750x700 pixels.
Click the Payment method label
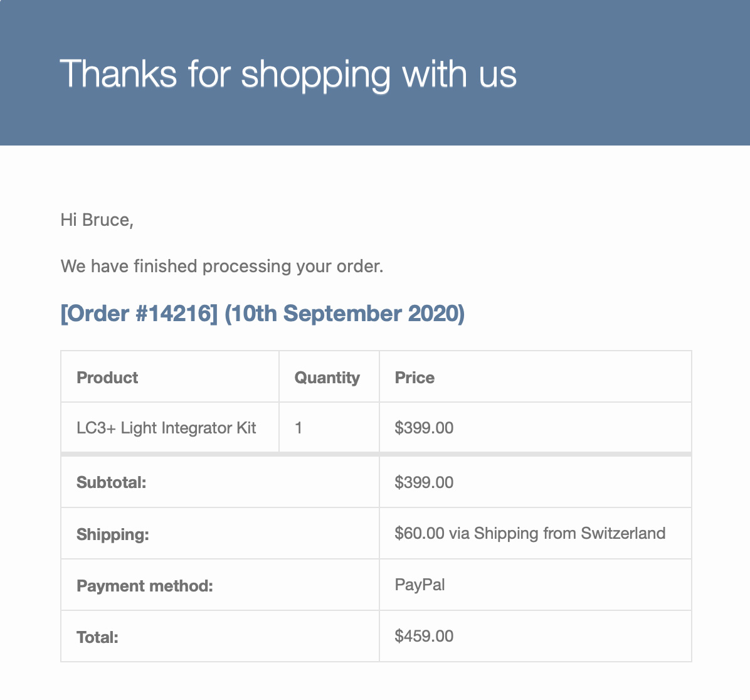pyautogui.click(x=145, y=586)
